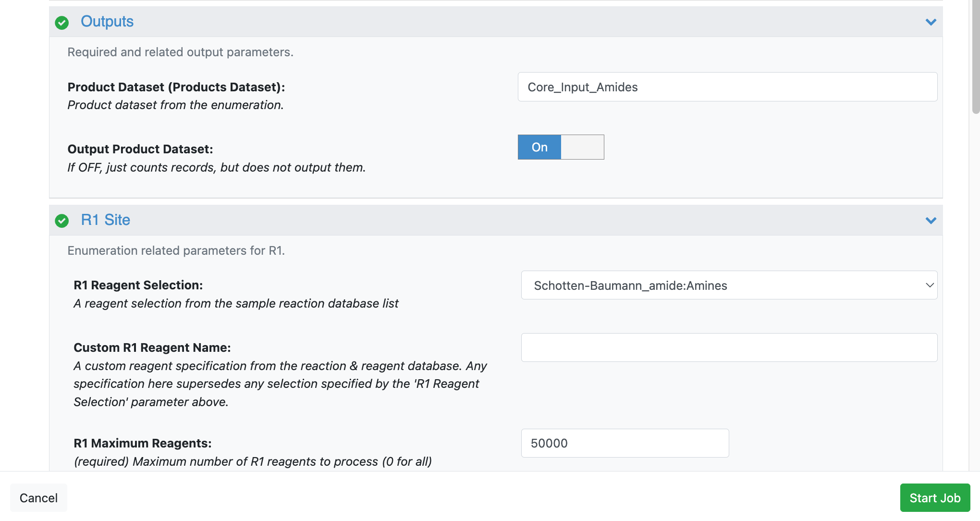Focus the Product Dataset name field
This screenshot has height=521, width=980.
click(x=727, y=87)
